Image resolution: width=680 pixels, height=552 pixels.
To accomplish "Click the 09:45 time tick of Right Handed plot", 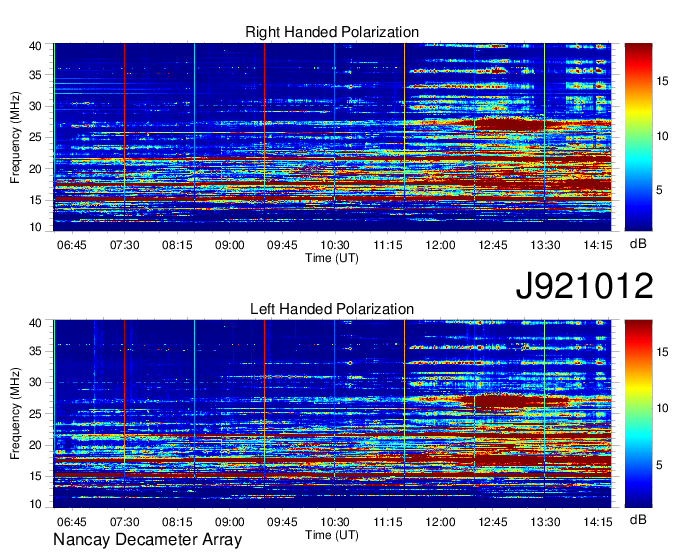I will [282, 245].
